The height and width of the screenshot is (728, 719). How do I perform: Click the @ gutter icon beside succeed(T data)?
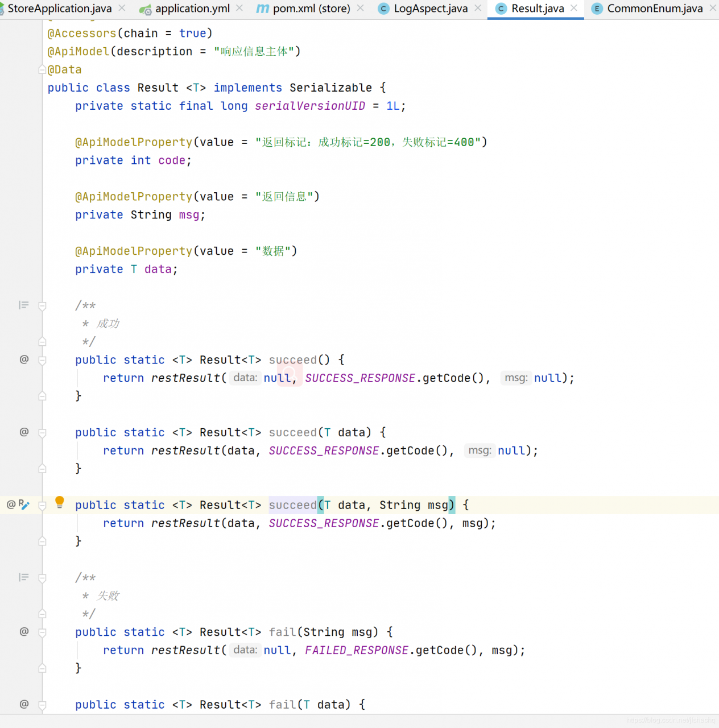[24, 432]
